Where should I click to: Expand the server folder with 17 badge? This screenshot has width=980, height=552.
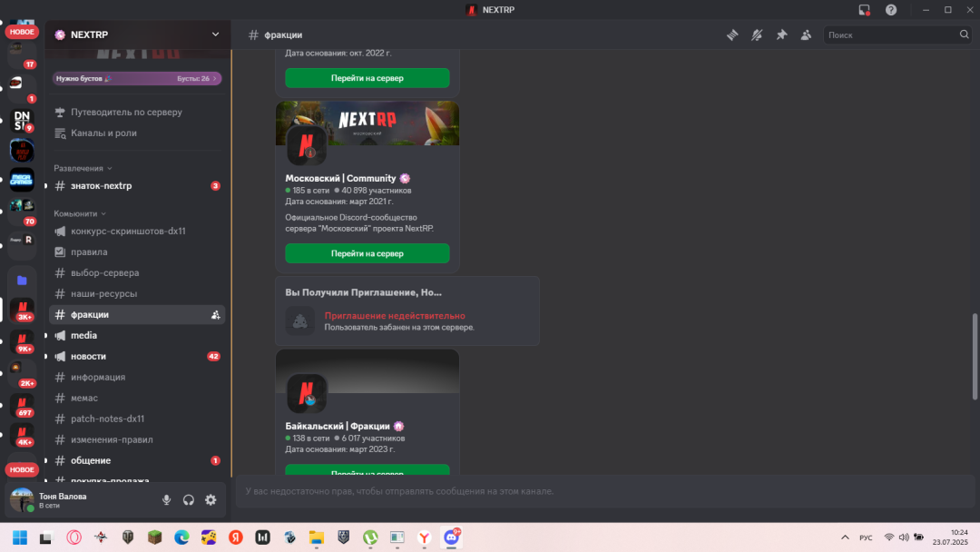(x=22, y=54)
